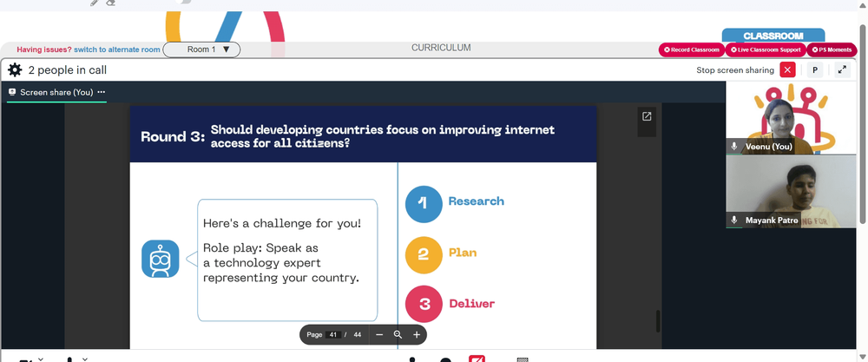
Task: Click the "Having issues?" text
Action: (x=44, y=49)
